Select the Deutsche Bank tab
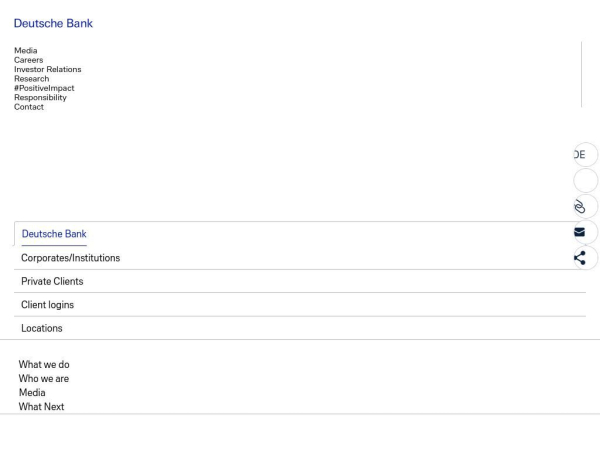 coord(54,234)
